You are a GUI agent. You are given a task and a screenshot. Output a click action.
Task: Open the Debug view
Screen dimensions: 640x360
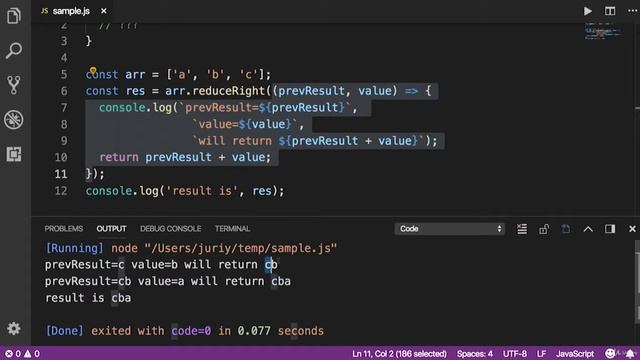coord(14,120)
